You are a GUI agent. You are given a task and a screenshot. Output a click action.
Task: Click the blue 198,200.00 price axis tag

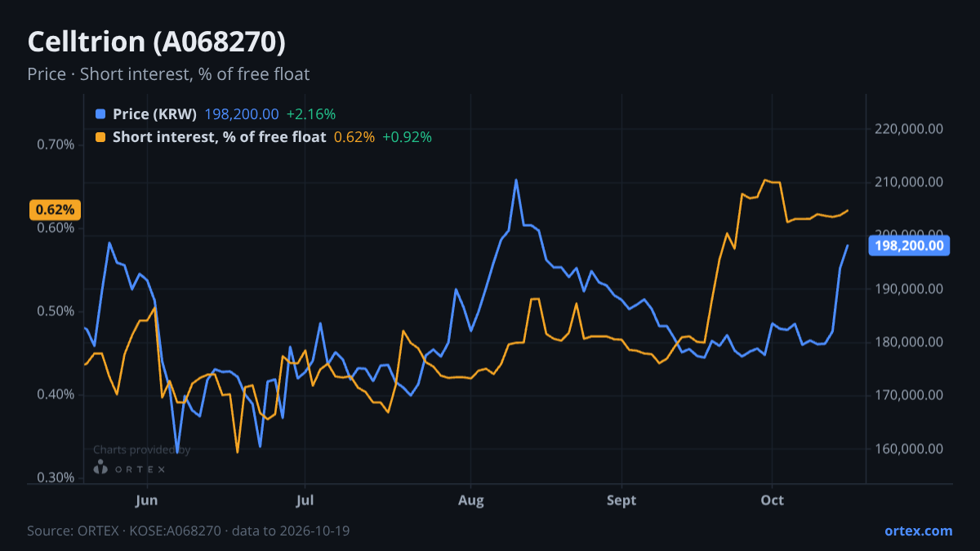point(908,246)
